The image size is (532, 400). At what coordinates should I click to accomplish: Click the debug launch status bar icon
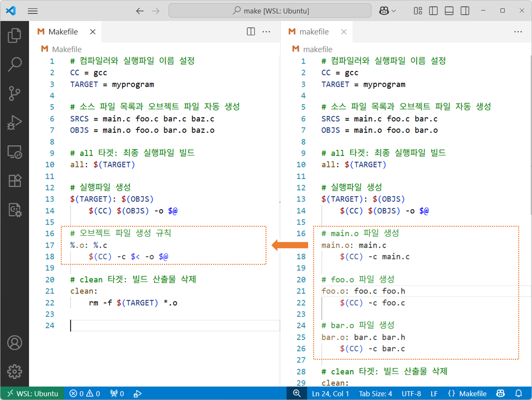(137, 393)
